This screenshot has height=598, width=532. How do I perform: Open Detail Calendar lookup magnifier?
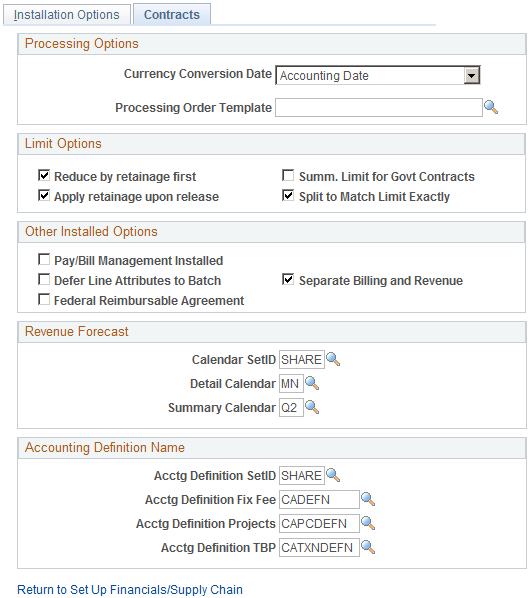click(x=312, y=384)
